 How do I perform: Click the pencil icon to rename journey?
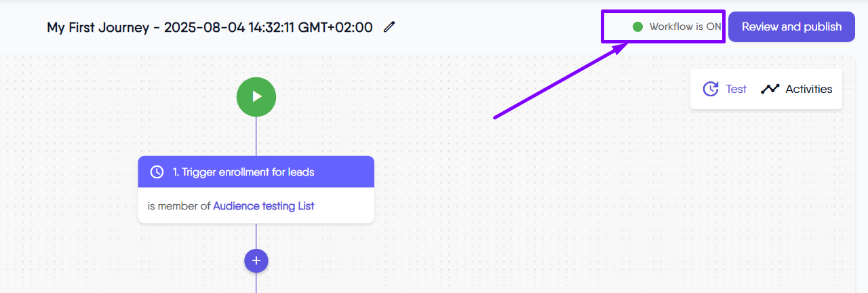(389, 27)
